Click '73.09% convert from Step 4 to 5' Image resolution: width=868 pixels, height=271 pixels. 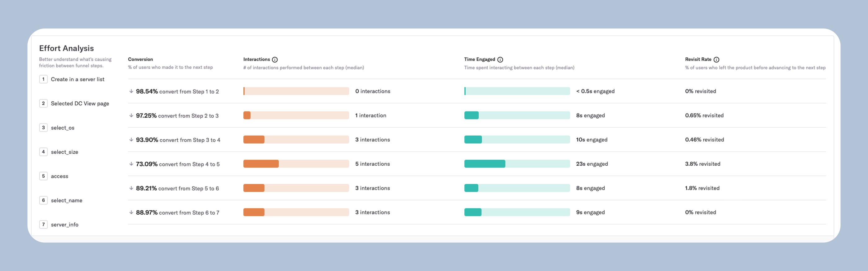(178, 164)
